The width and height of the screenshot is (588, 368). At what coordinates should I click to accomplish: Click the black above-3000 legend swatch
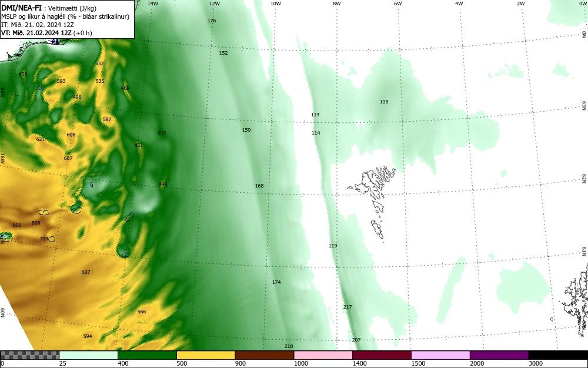(x=558, y=355)
